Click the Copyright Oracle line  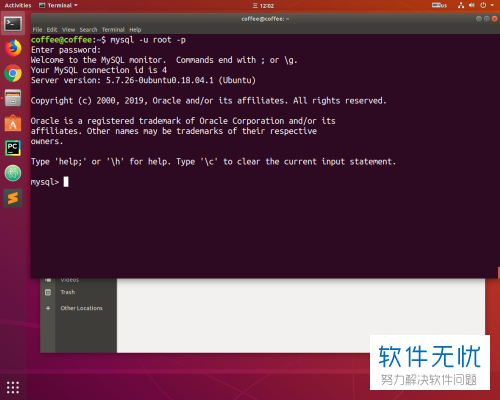pyautogui.click(x=209, y=101)
